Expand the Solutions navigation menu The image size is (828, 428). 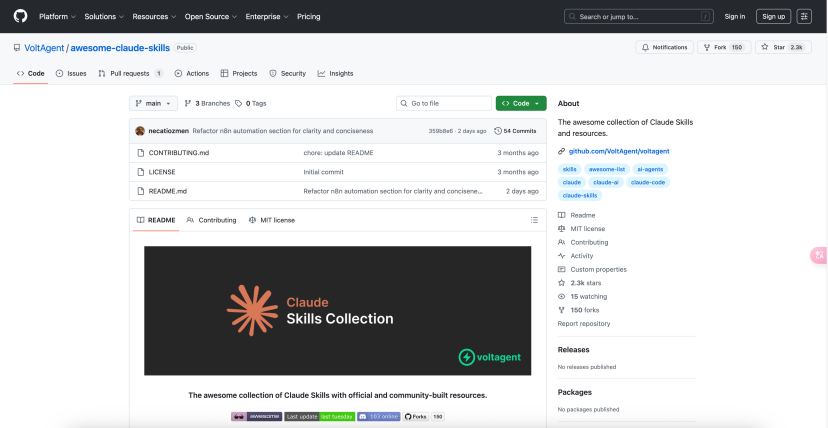pos(103,16)
